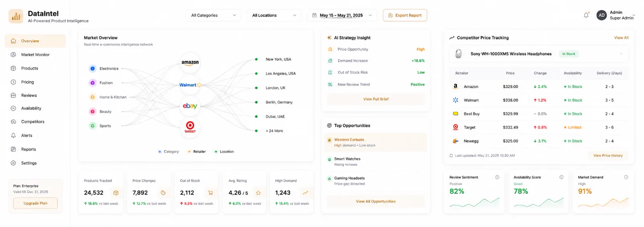
Task: Open the All Locations dropdown
Action: [274, 15]
